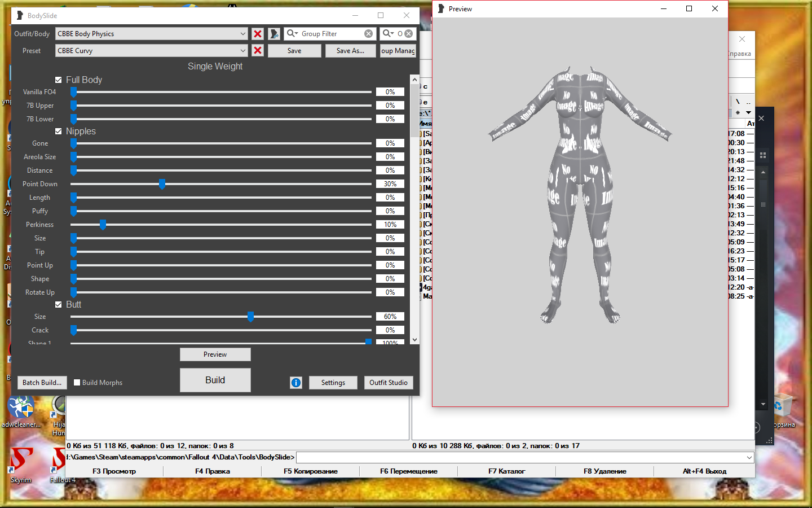The height and width of the screenshot is (508, 812).
Task: Click the Butt Size slider handle
Action: click(250, 317)
